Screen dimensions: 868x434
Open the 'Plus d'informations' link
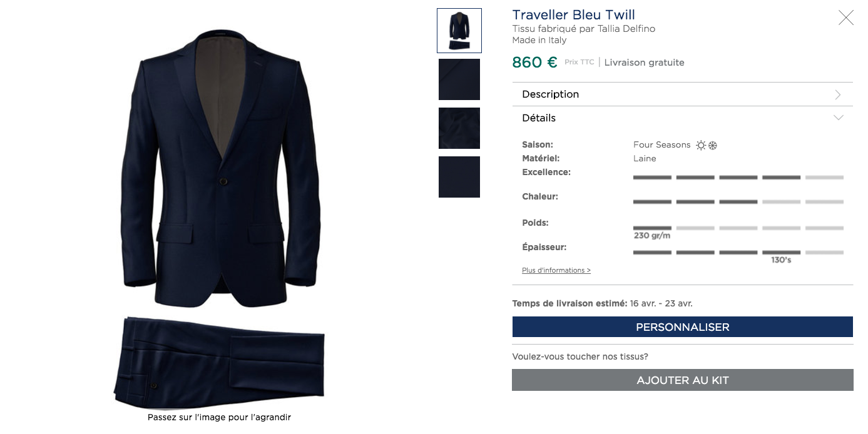point(556,270)
